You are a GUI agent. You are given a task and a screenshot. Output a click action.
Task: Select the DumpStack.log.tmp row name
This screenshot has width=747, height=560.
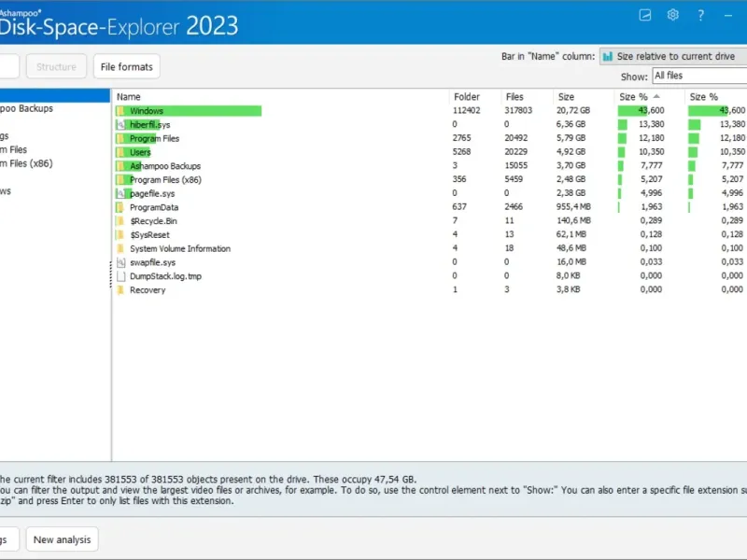click(x=165, y=276)
